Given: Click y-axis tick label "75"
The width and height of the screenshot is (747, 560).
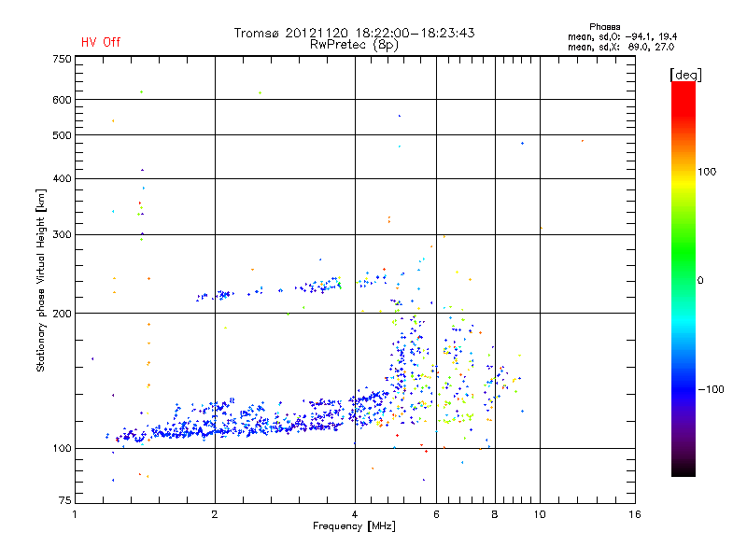Looking at the screenshot, I should (65, 500).
